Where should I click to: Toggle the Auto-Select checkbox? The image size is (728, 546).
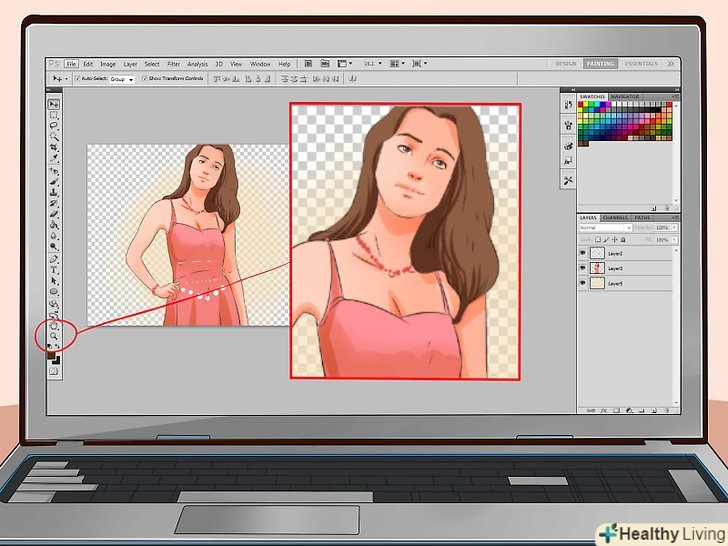pos(76,78)
